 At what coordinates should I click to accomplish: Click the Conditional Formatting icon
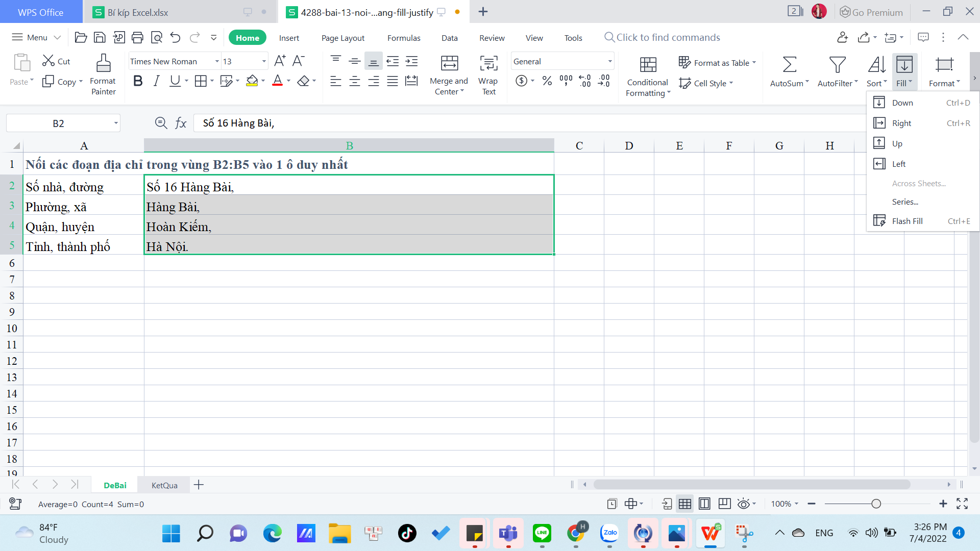pyautogui.click(x=648, y=65)
